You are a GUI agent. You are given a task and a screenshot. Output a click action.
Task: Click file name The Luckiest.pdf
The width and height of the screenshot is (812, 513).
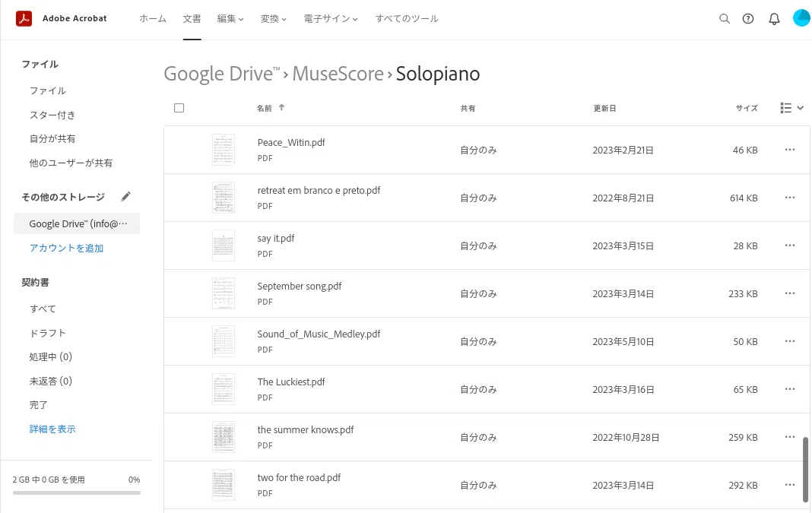click(x=291, y=382)
